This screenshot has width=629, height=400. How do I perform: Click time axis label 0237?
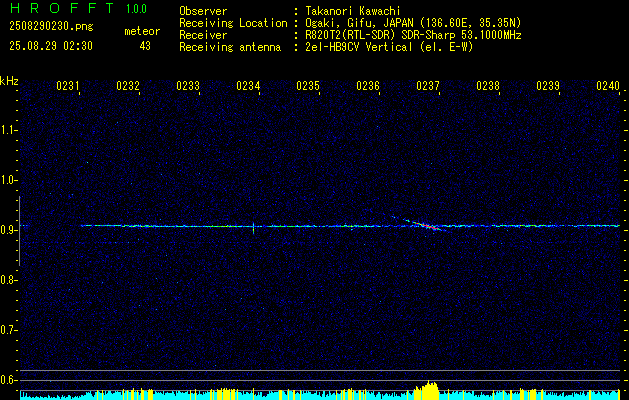428,86
